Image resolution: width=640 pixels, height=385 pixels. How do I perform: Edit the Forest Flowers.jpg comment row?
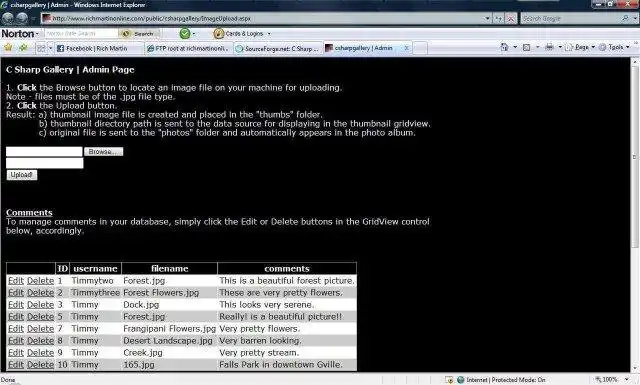(x=16, y=293)
